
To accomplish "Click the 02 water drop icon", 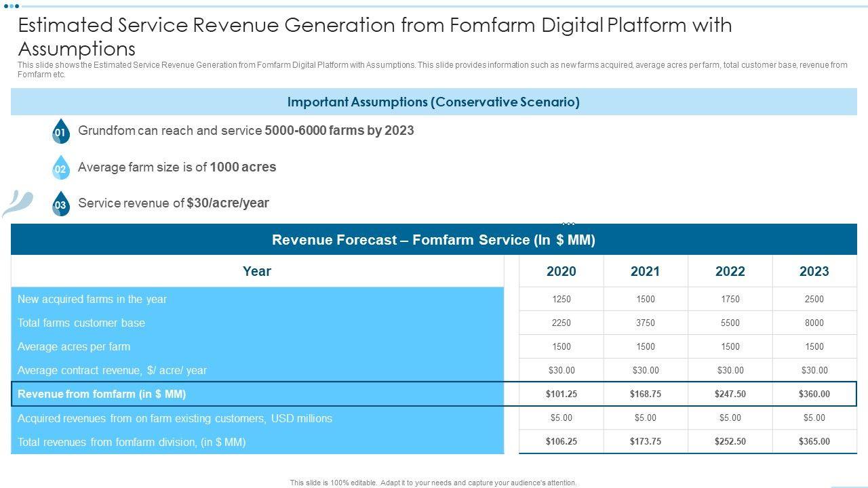I will coord(61,167).
